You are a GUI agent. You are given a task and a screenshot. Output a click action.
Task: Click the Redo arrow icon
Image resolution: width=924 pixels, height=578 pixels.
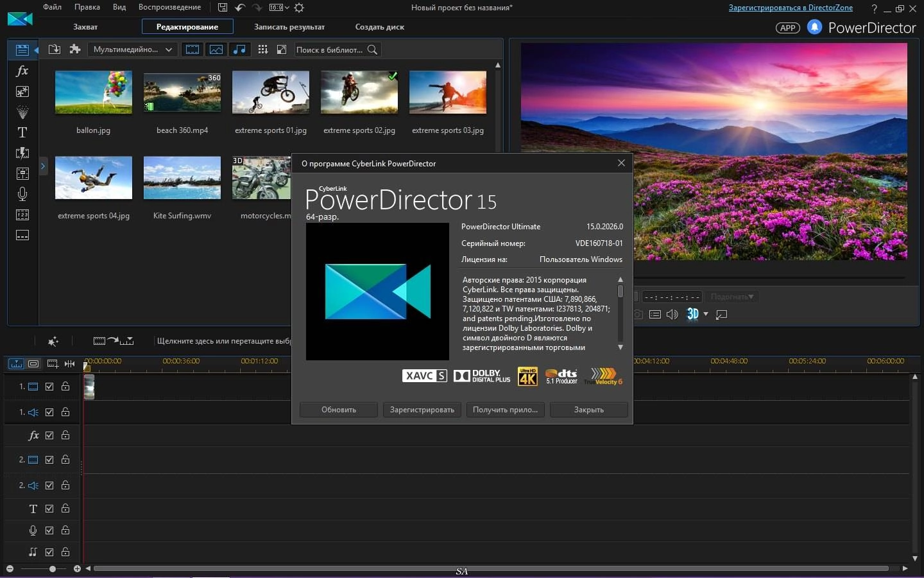[257, 8]
